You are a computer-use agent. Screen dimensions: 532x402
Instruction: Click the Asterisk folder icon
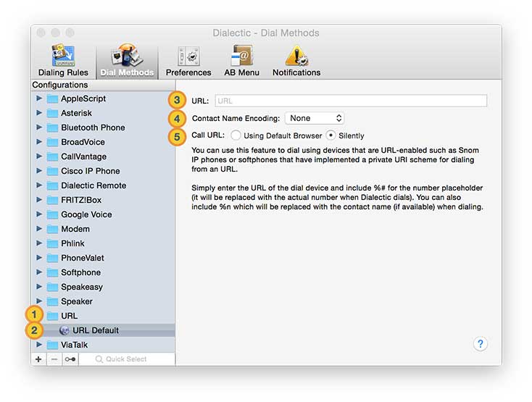(52, 113)
